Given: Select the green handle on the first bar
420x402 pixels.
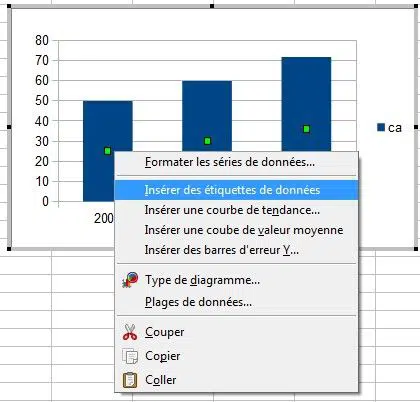Looking at the screenshot, I should [107, 151].
